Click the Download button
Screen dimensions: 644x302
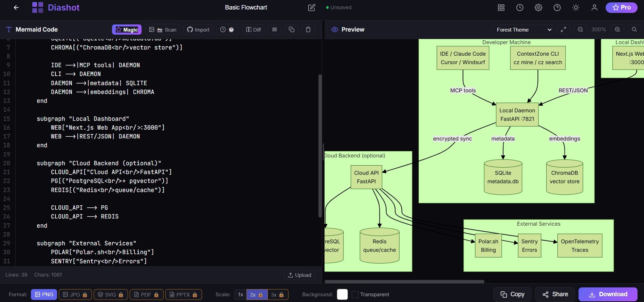click(608, 294)
